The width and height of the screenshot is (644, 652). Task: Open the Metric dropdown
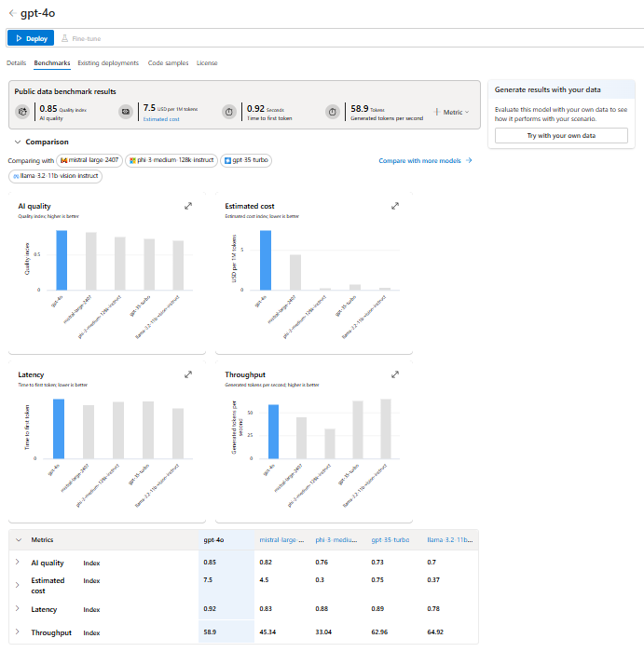tap(452, 113)
